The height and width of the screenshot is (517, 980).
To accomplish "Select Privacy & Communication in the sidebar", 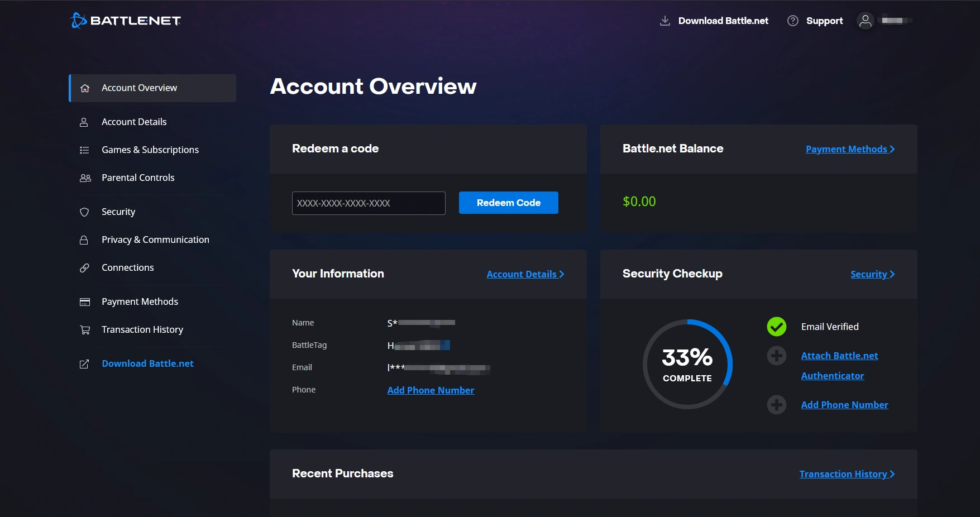I will 152,240.
